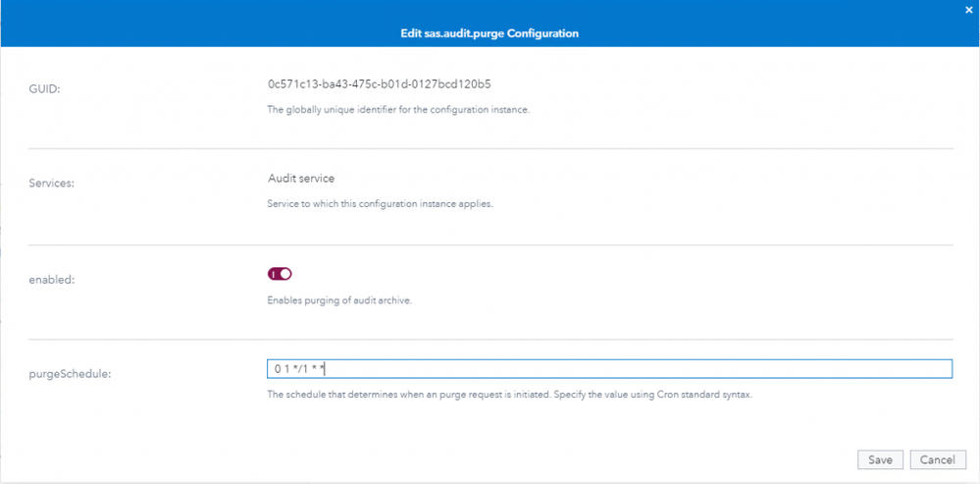Click the Cron standard syntax help text

pos(509,395)
